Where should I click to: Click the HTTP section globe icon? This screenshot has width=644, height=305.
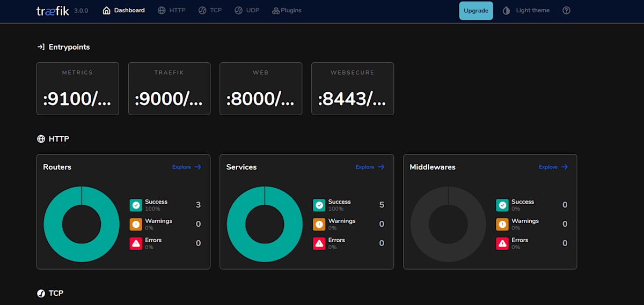pyautogui.click(x=41, y=139)
